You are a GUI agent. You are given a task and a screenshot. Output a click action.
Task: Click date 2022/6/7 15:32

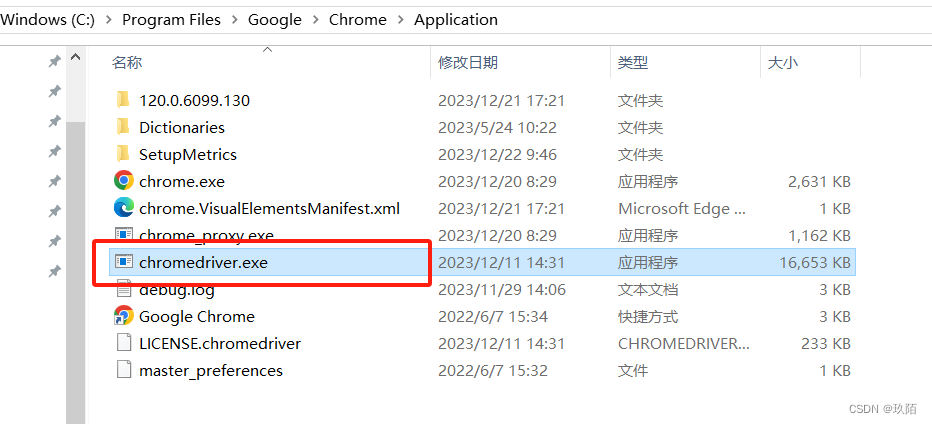[493, 371]
